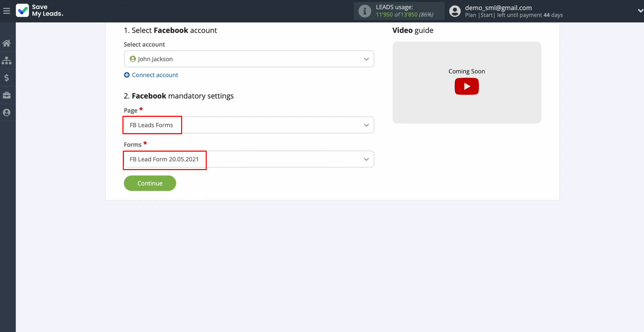The image size is (644, 332).
Task: Click the demo_sml@gmail.com account email
Action: coord(498,8)
